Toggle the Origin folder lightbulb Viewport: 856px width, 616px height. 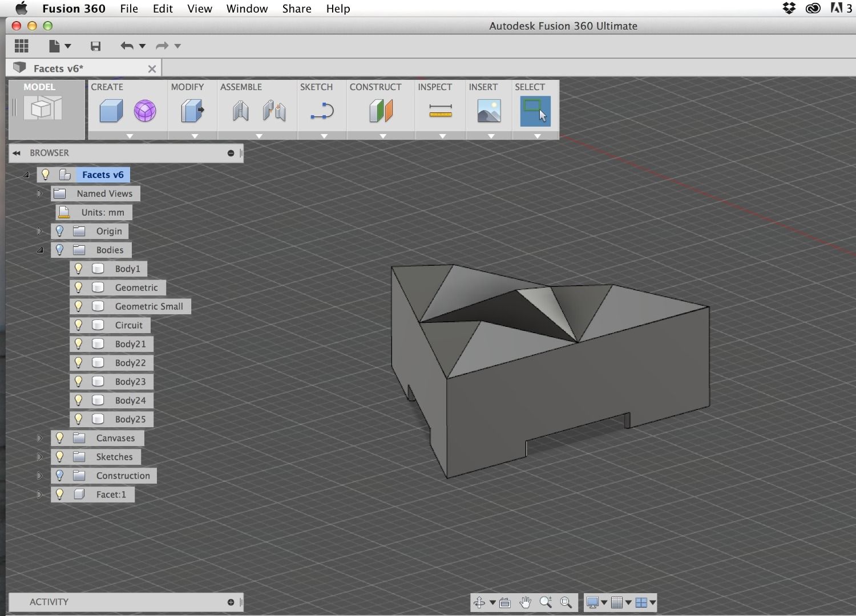pos(59,231)
